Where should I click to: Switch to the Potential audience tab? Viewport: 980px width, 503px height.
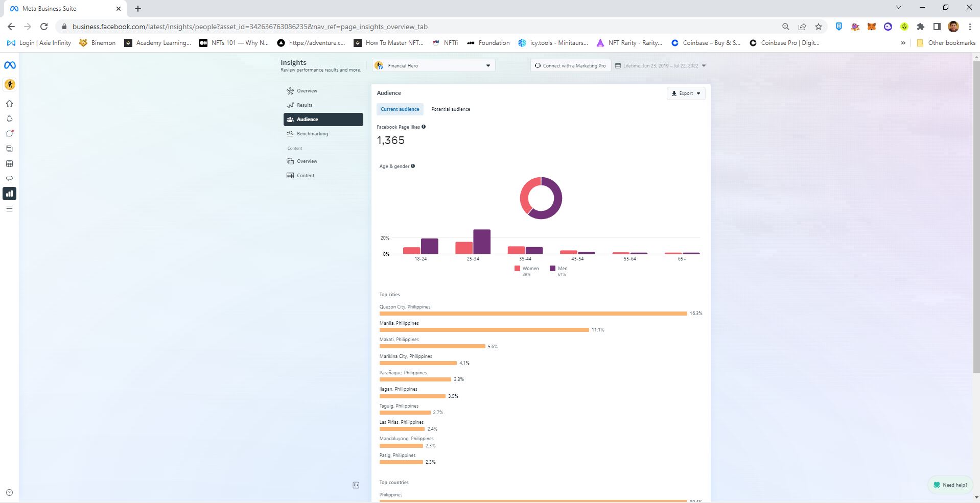point(451,109)
